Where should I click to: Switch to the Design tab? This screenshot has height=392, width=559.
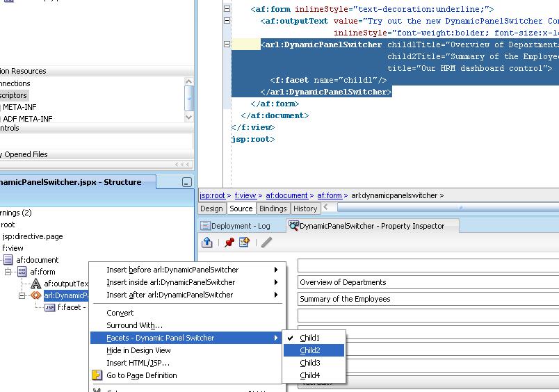[211, 209]
